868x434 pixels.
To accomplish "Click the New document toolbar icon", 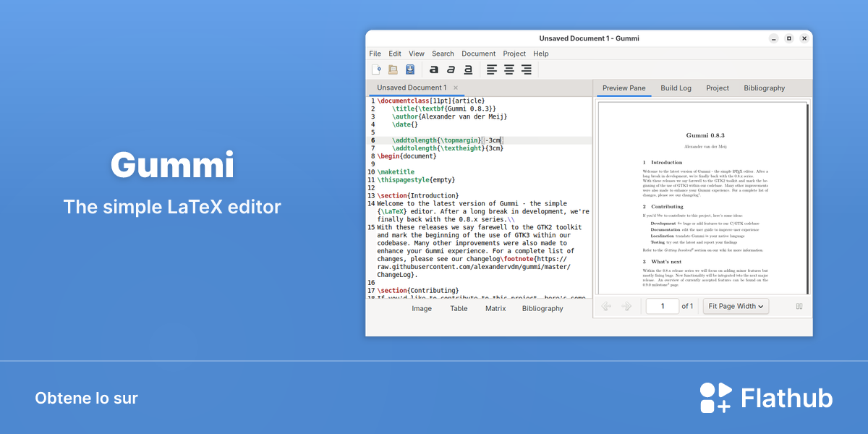I will click(376, 69).
